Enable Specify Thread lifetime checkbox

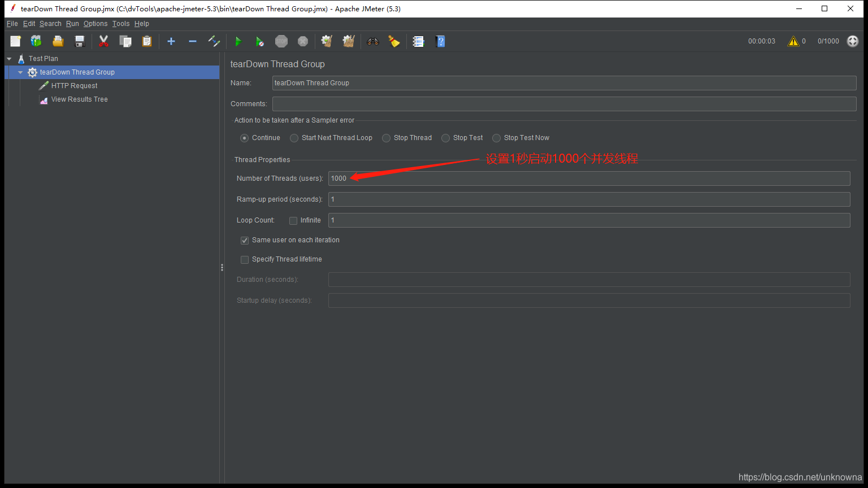click(245, 260)
